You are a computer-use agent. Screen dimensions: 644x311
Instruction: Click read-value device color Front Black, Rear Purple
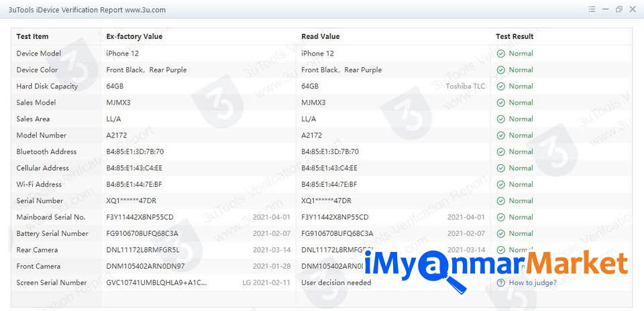341,70
